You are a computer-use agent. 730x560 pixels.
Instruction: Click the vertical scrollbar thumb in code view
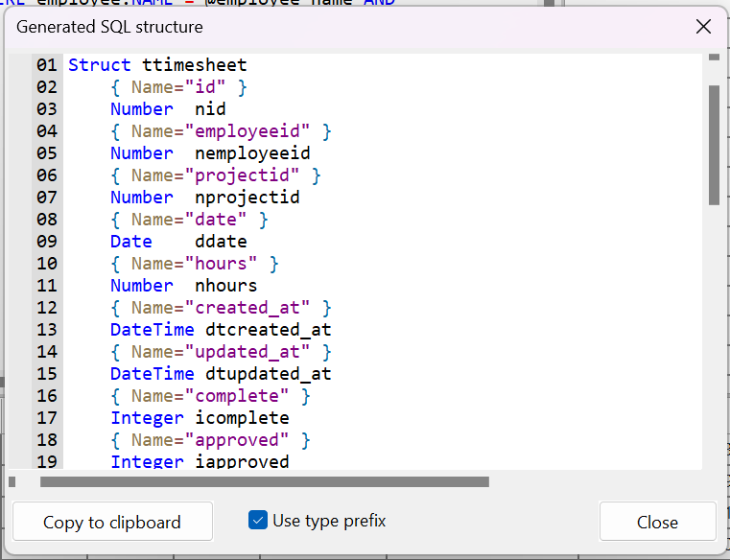[x=714, y=145]
